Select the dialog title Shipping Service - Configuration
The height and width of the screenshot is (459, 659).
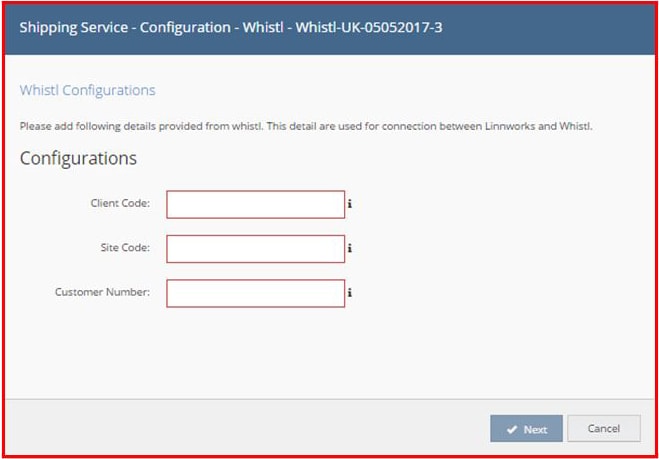(x=231, y=28)
